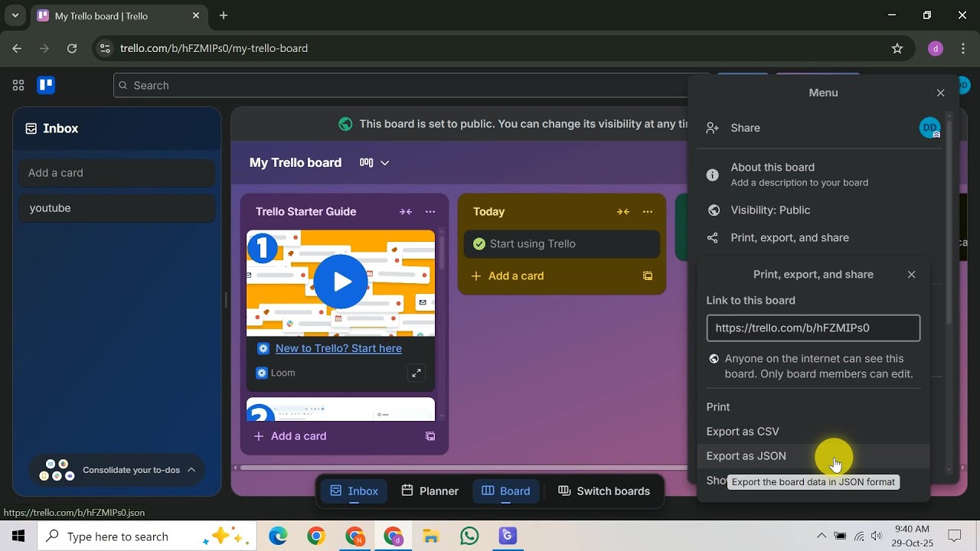This screenshot has height=551, width=980.
Task: Open Microsoft Edge from taskbar
Action: 278,536
